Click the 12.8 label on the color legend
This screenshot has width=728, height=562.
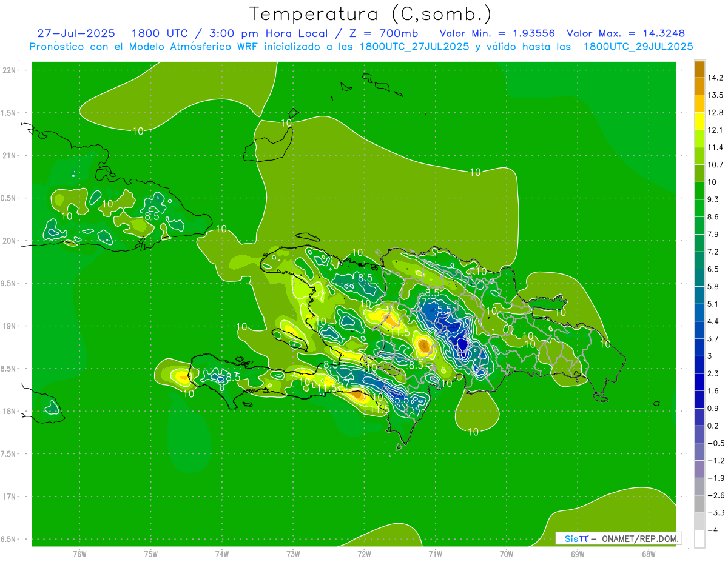tap(715, 113)
